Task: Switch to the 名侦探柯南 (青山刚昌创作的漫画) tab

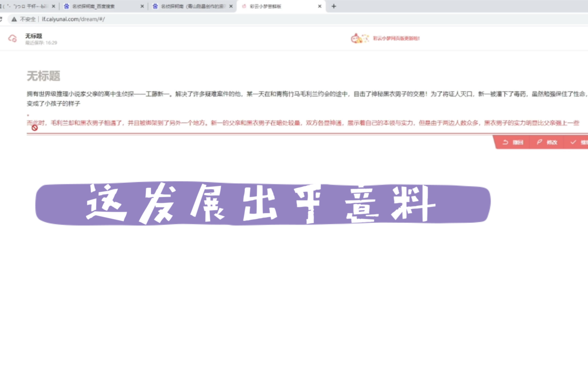Action: pyautogui.click(x=192, y=6)
